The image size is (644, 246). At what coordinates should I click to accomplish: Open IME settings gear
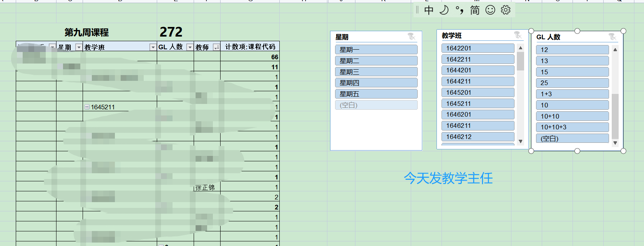coord(506,10)
